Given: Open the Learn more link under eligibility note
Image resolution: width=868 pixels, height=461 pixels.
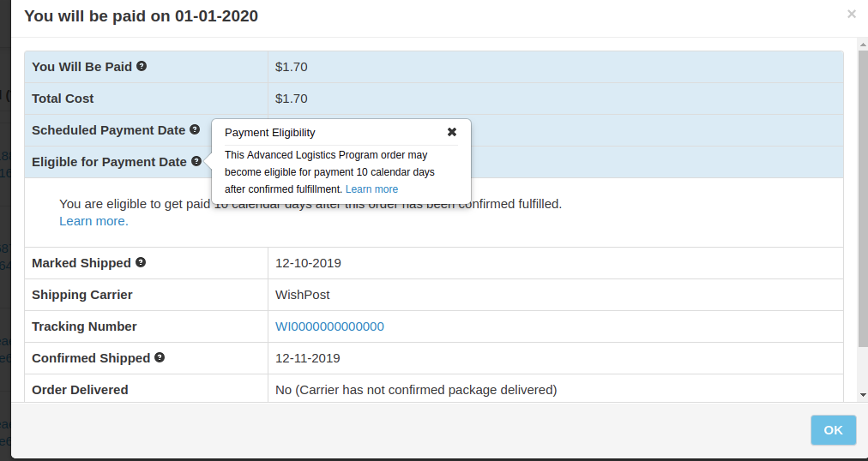Looking at the screenshot, I should (93, 221).
